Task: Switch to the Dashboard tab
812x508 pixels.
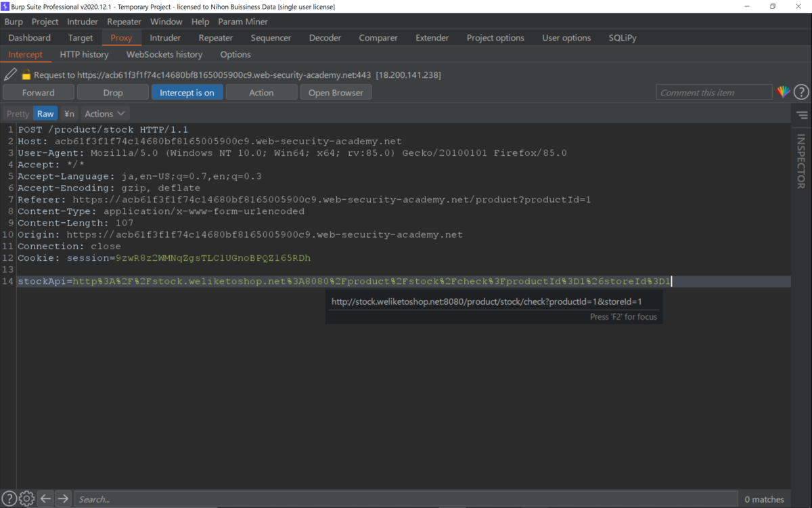Action: click(30, 38)
